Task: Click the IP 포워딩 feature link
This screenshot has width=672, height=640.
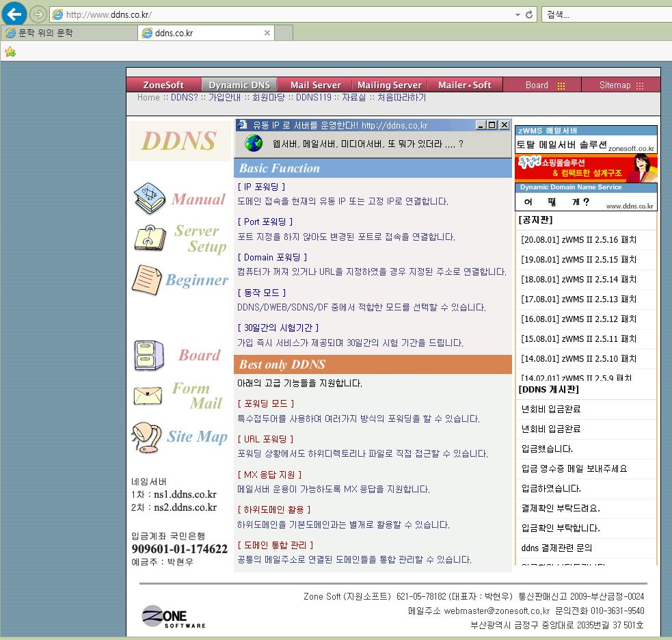Action: click(261, 186)
